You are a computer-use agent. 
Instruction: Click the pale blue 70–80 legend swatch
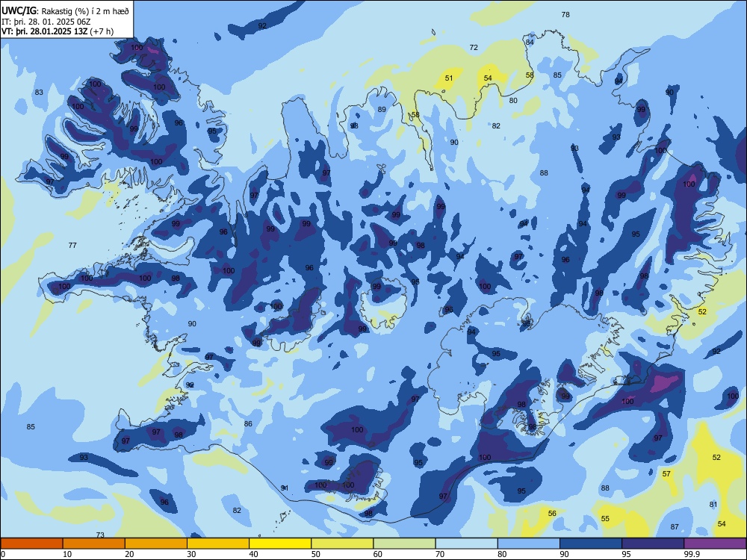click(x=466, y=544)
